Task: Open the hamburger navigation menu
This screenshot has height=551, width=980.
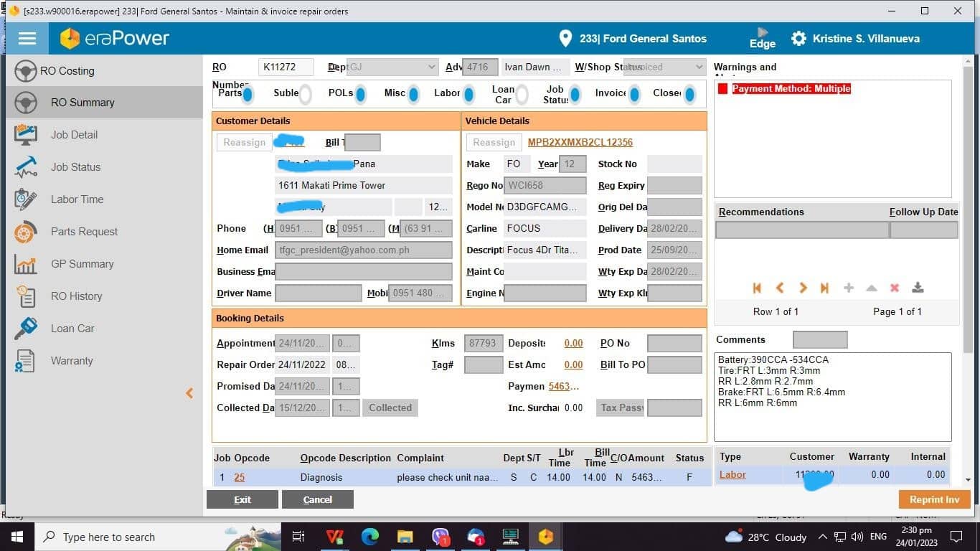Action: point(27,39)
